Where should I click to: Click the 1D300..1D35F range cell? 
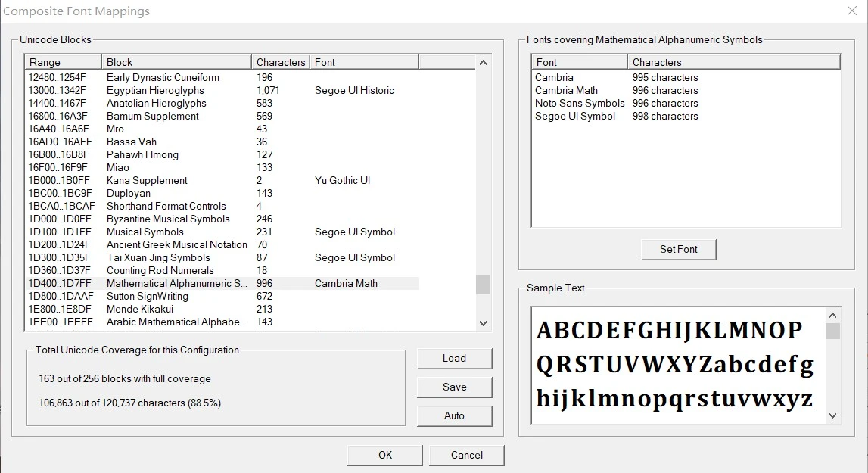point(59,257)
